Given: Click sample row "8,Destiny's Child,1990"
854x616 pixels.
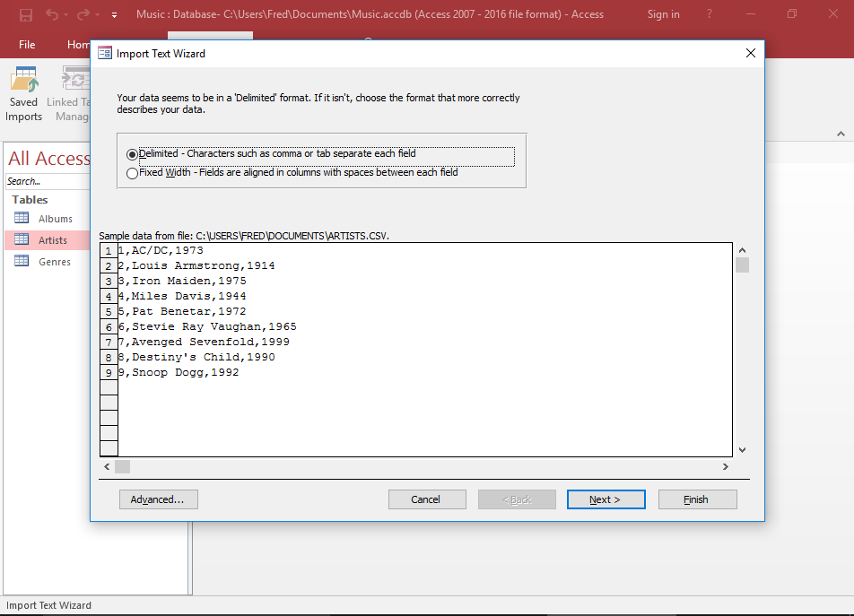Looking at the screenshot, I should click(x=196, y=357).
